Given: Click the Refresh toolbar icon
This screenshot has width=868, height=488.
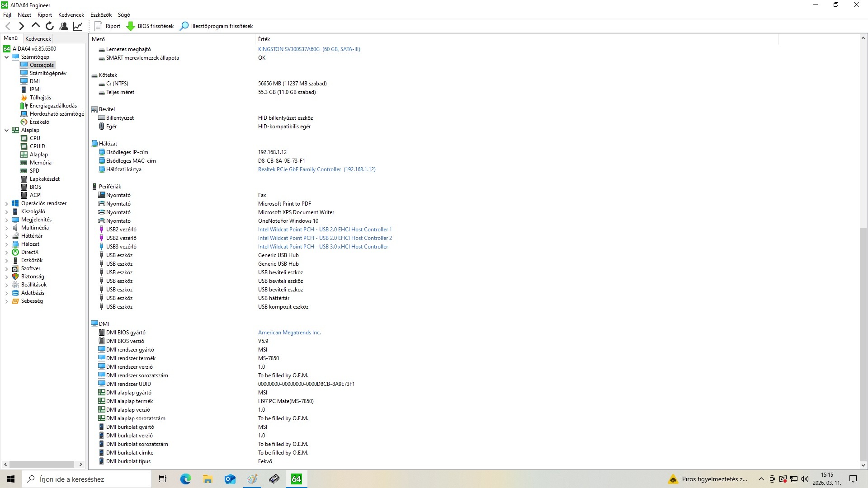Looking at the screenshot, I should pyautogui.click(x=50, y=26).
